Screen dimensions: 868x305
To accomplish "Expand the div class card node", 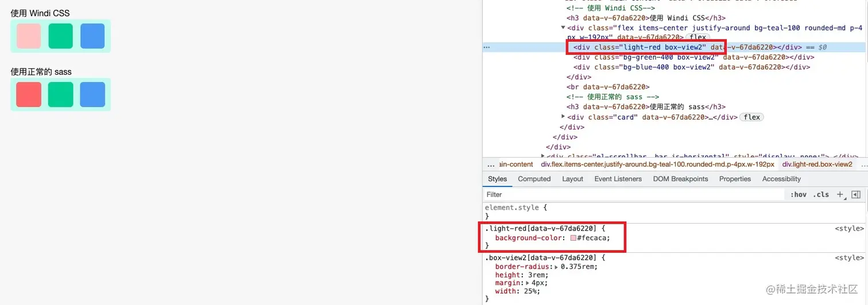I will point(563,116).
